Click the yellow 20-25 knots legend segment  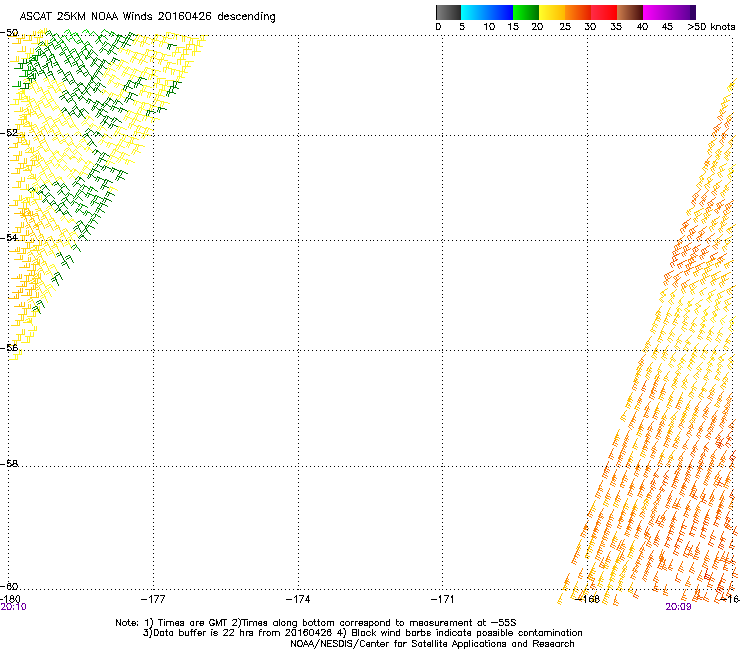click(552, 12)
